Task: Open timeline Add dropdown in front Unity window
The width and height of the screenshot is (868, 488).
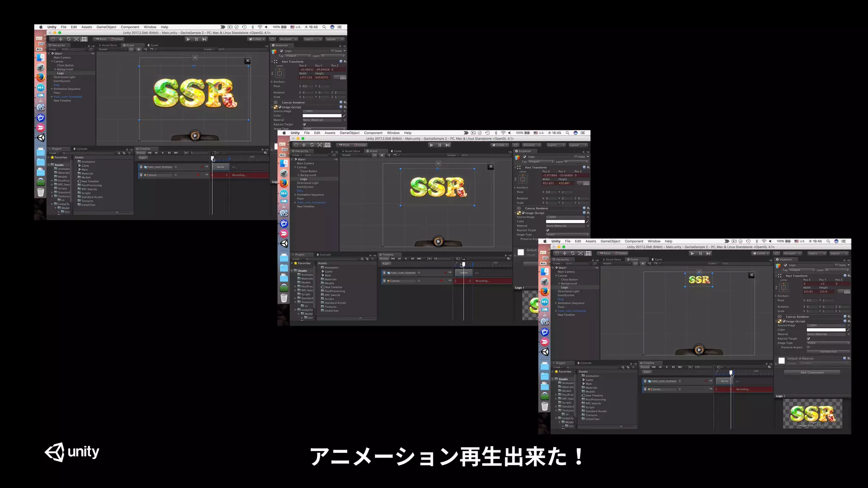Action: [647, 372]
